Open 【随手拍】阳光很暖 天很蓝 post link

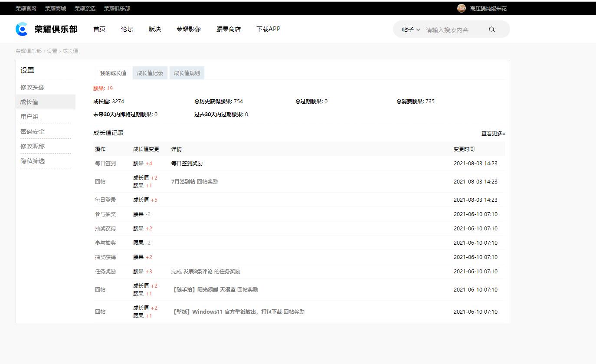pyautogui.click(x=203, y=290)
